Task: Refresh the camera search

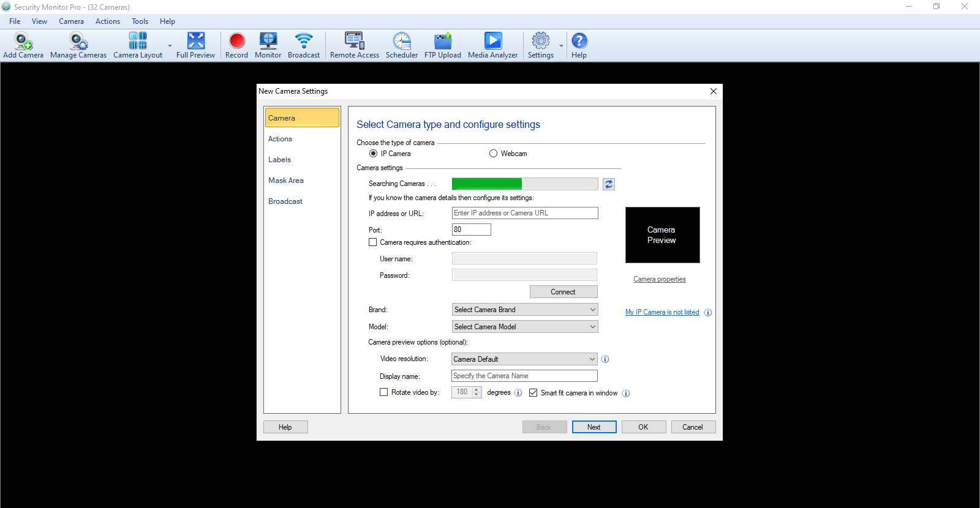Action: click(x=609, y=184)
